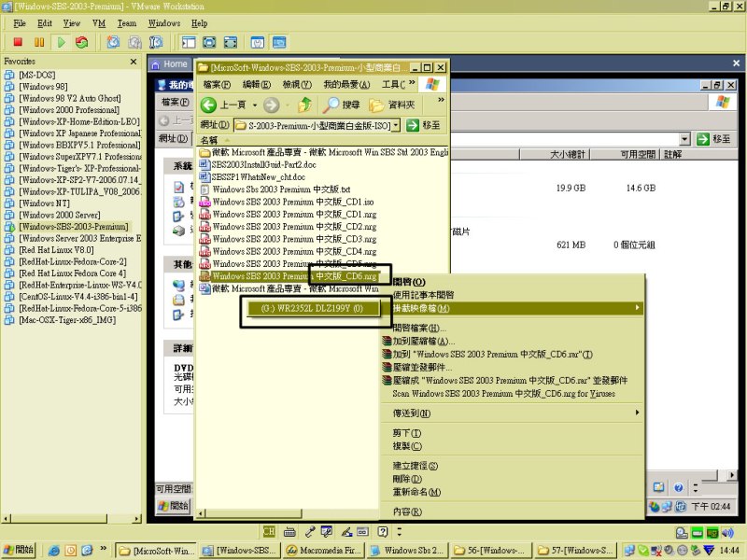This screenshot has height=560, width=747.
Task: Click the Home tab in VMware
Action: pyautogui.click(x=170, y=64)
